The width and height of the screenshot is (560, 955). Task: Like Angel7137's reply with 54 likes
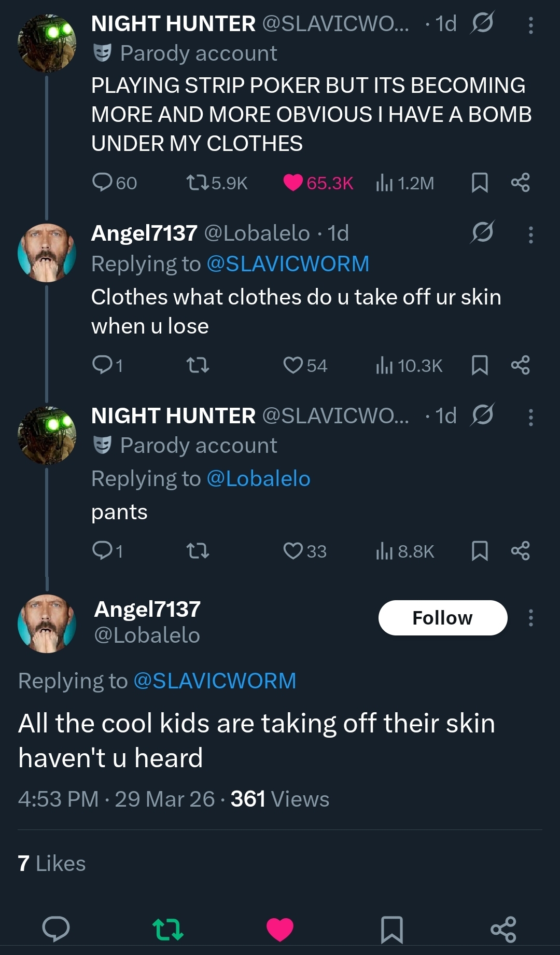tap(293, 365)
